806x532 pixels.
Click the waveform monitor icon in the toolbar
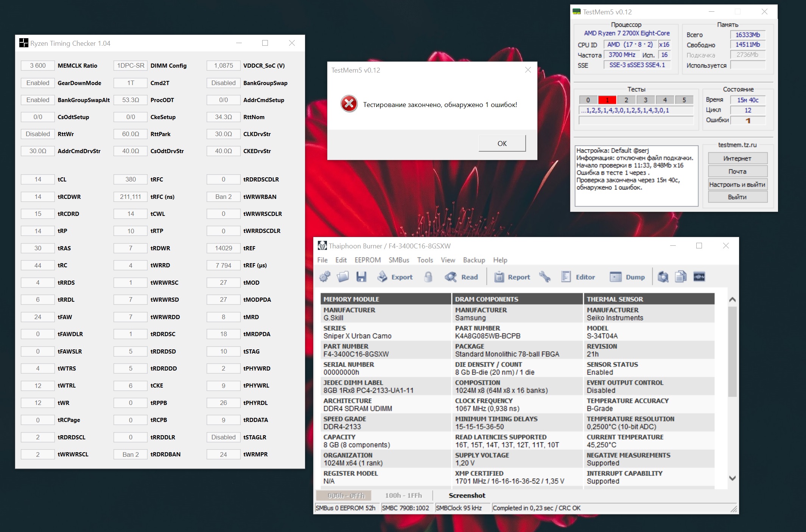pos(699,277)
